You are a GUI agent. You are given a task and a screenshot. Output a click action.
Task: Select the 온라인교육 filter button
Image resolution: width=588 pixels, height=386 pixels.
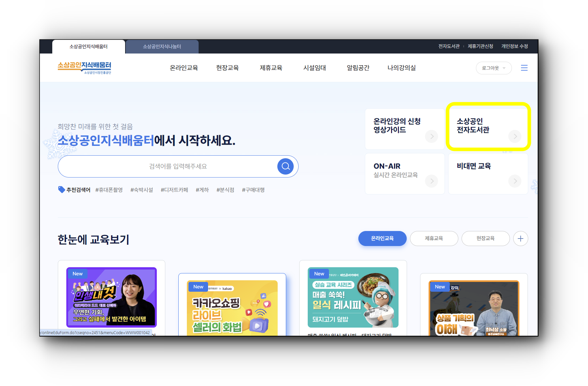tap(382, 239)
